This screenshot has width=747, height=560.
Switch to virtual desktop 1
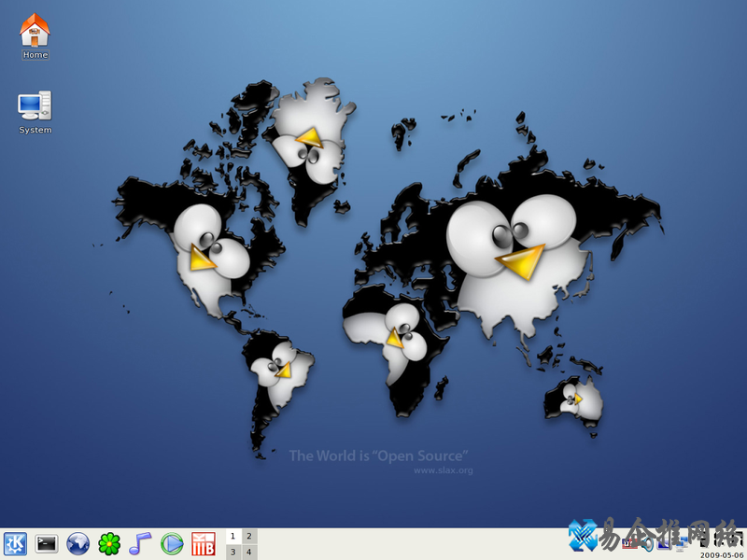pyautogui.click(x=233, y=537)
